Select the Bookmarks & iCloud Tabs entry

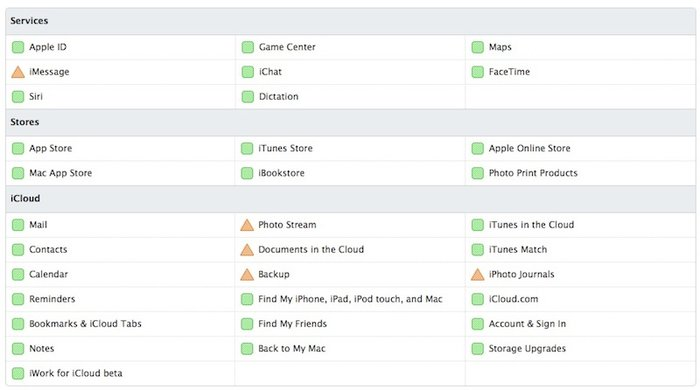point(85,324)
